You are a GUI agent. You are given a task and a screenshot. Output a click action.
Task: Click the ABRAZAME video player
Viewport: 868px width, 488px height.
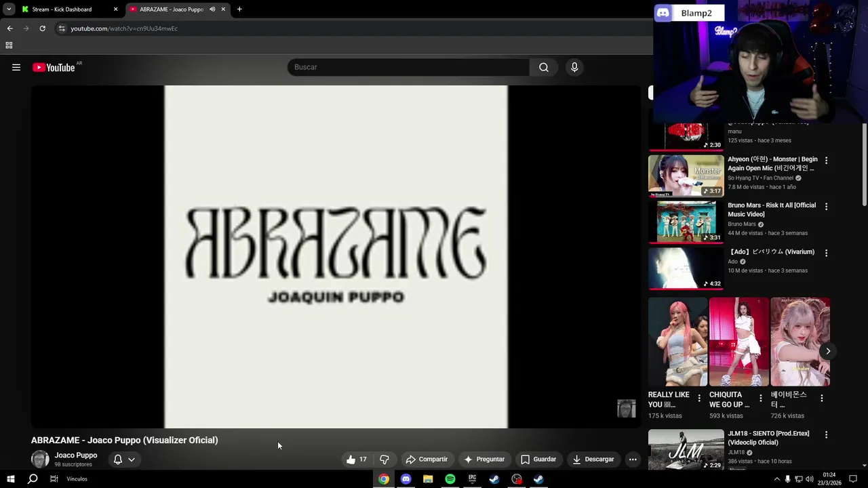(x=336, y=257)
